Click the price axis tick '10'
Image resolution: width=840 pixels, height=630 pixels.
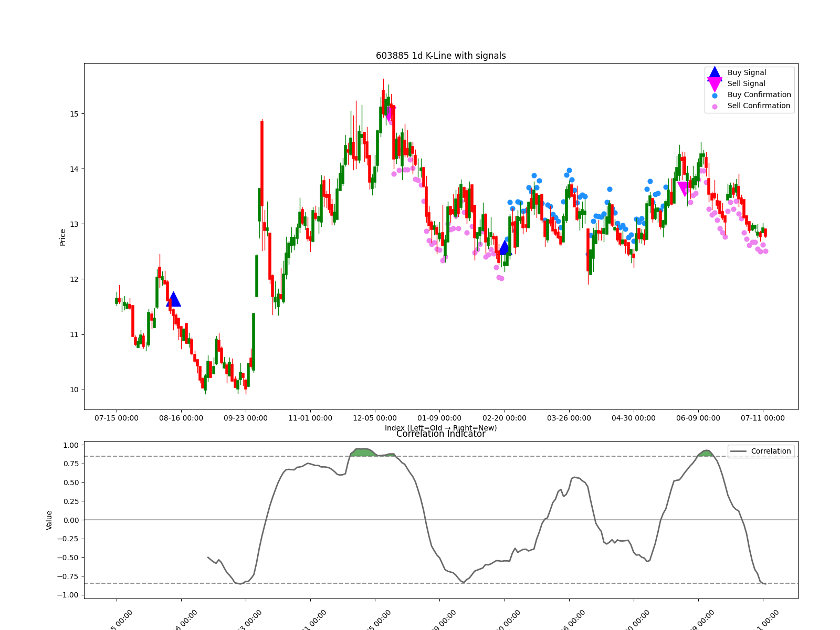[x=74, y=390]
